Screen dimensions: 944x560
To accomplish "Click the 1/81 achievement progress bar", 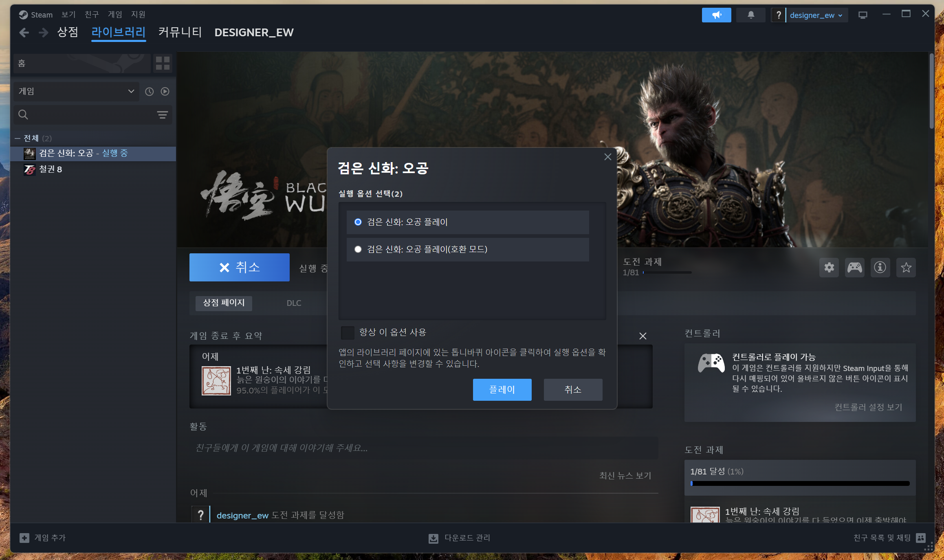I will point(800,483).
